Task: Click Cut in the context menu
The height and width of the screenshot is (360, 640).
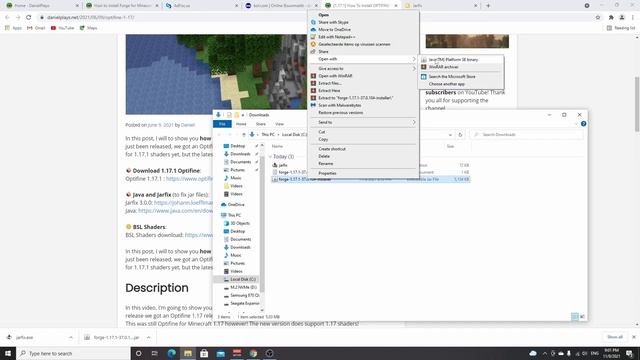Action: click(322, 132)
